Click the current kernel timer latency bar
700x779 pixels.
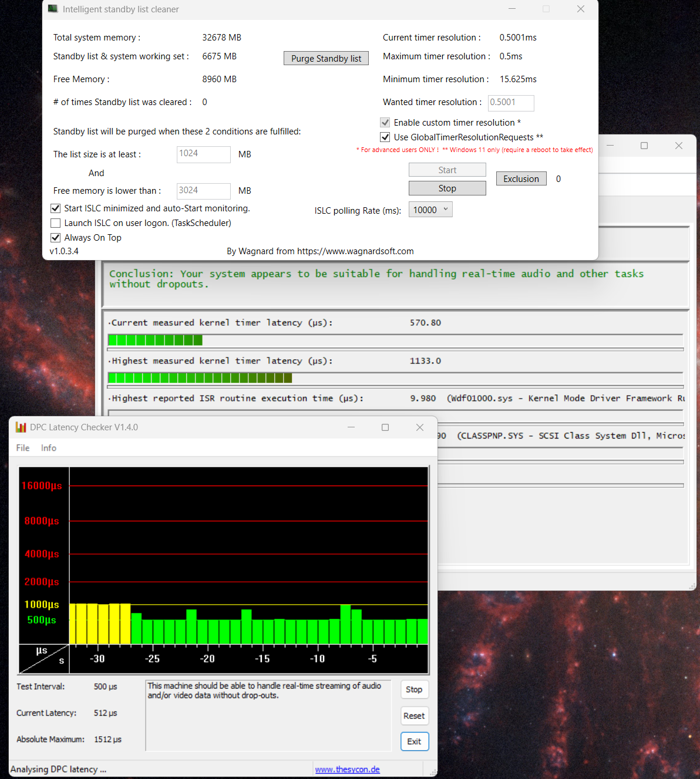pos(395,340)
